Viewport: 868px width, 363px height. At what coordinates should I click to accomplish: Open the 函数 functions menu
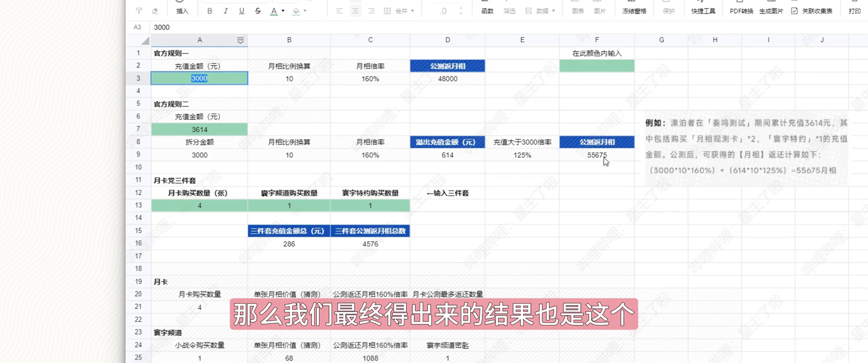coord(487,11)
